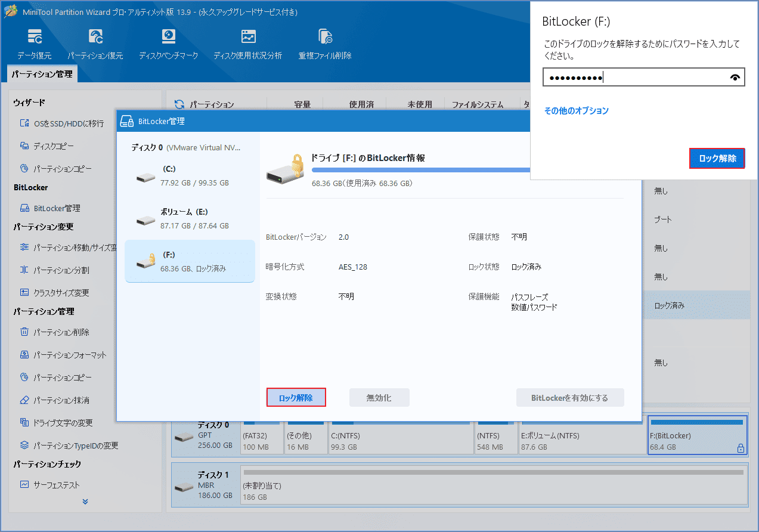Run サーフェステスト from the sidebar
Viewport: 759px width, 532px height.
(49, 485)
